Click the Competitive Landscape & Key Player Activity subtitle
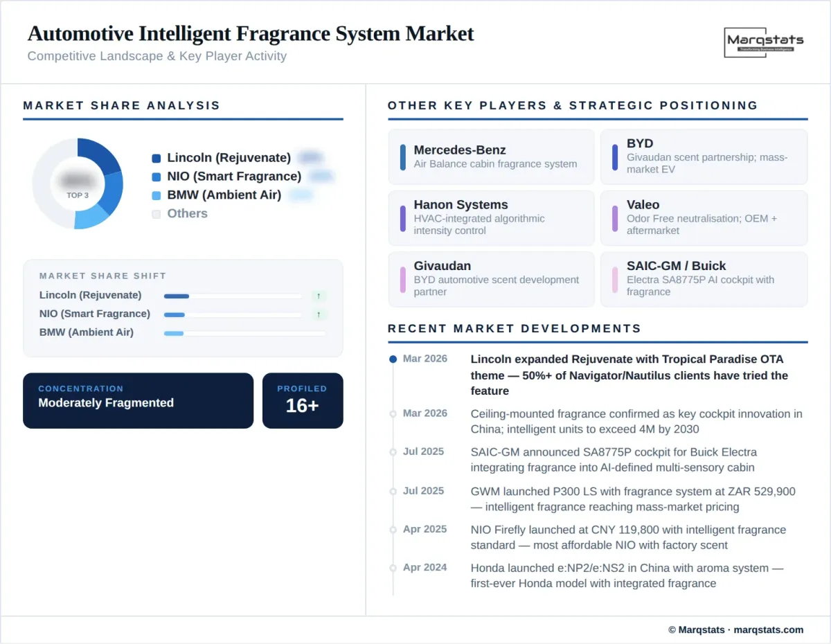 click(x=157, y=56)
